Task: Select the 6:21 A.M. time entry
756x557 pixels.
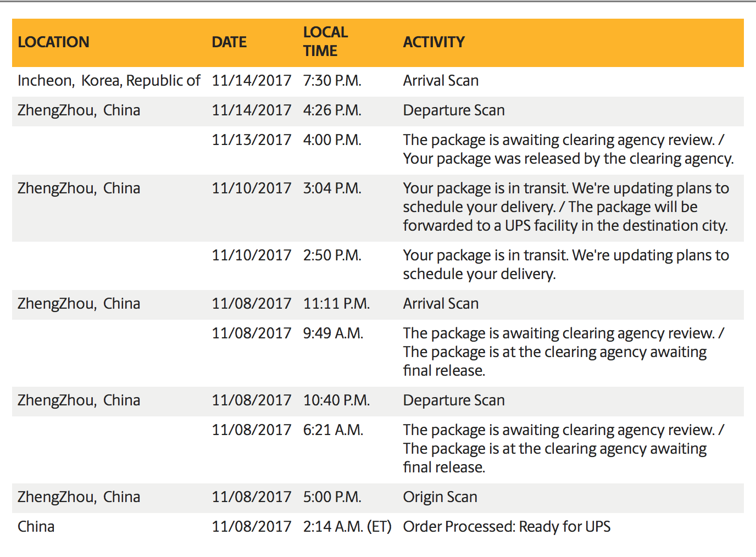Action: (x=333, y=430)
